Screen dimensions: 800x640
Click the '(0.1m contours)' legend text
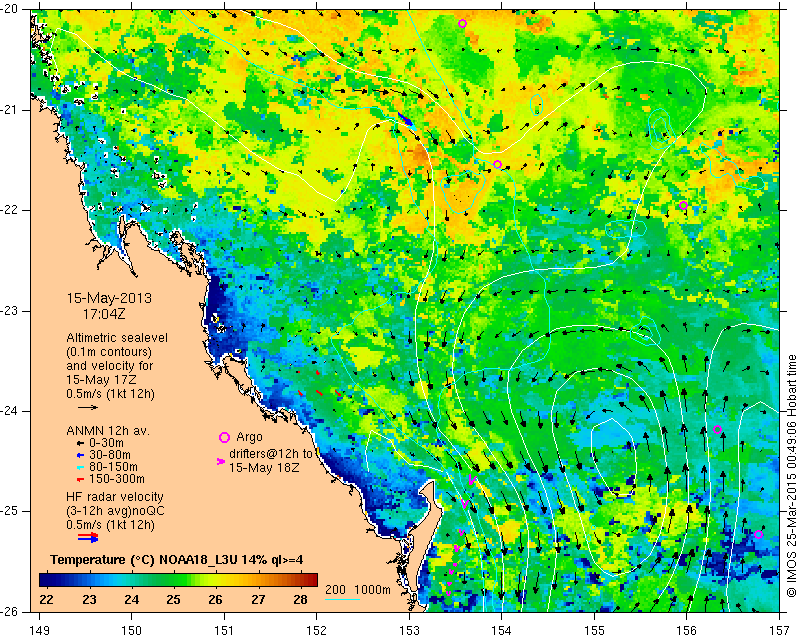coord(109,352)
